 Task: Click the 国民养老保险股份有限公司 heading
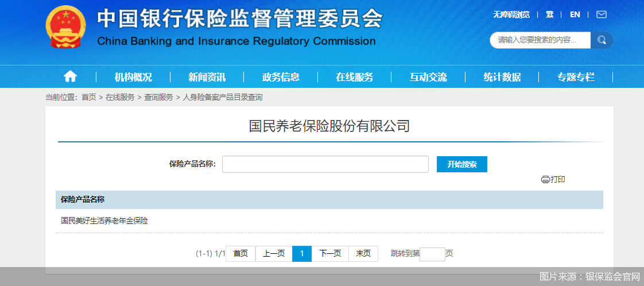(329, 126)
